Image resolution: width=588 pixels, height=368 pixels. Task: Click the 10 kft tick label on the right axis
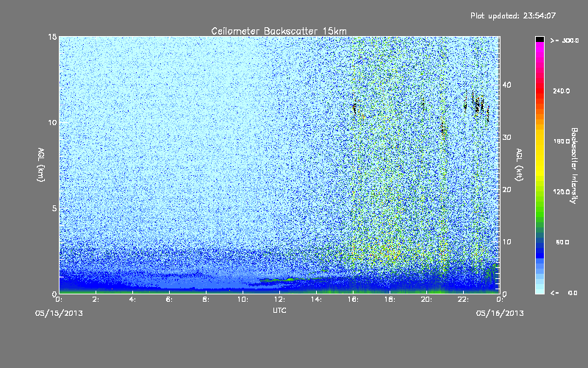pos(506,242)
